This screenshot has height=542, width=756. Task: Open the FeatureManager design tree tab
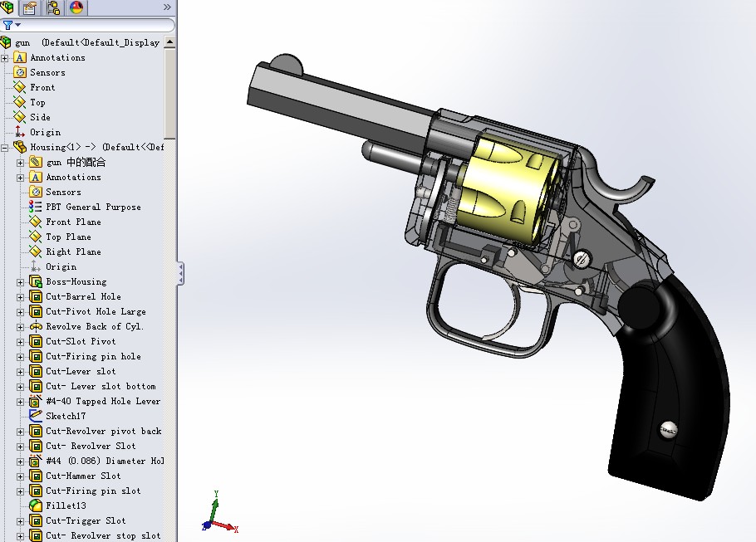pyautogui.click(x=7, y=7)
